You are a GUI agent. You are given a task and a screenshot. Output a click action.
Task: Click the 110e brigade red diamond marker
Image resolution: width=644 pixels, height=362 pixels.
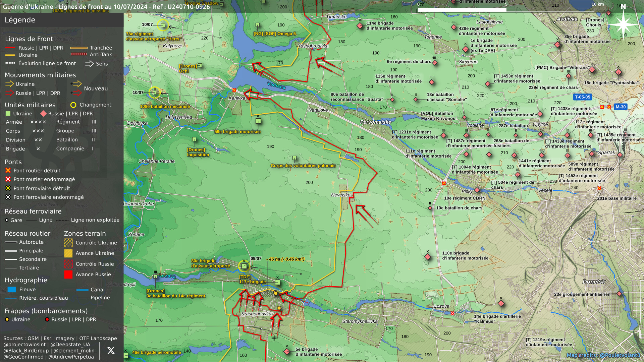click(x=428, y=257)
